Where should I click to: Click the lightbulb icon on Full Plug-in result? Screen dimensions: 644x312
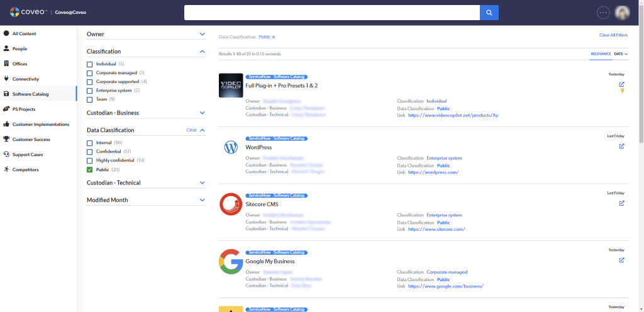pyautogui.click(x=622, y=91)
